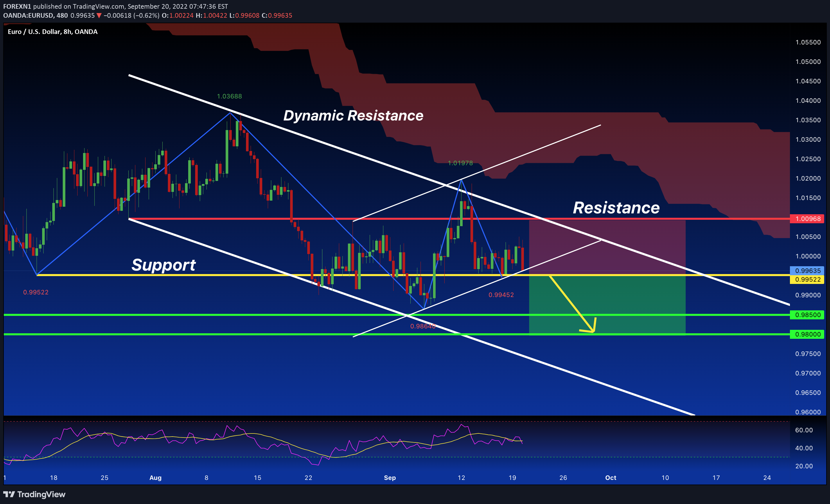Click the L:0.99608 low value in header
This screenshot has width=830, height=504.
pos(244,15)
